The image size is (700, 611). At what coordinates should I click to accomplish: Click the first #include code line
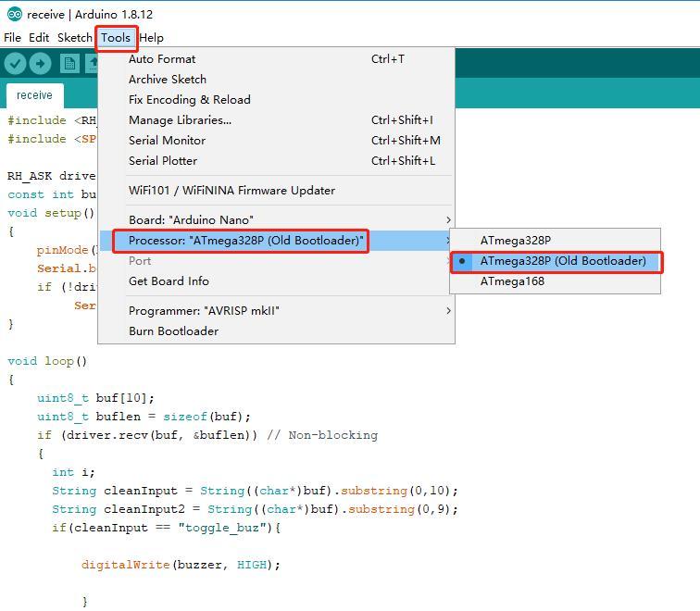tap(52, 120)
